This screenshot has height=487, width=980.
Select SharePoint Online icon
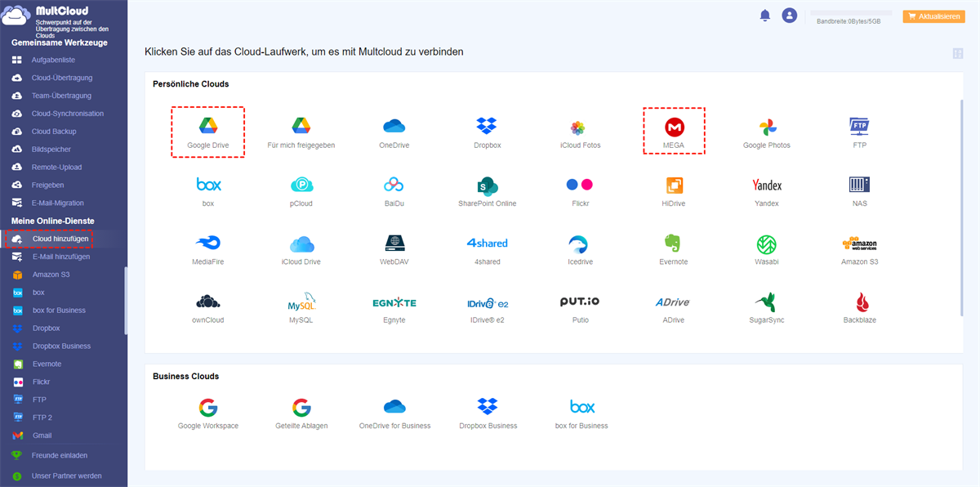488,185
